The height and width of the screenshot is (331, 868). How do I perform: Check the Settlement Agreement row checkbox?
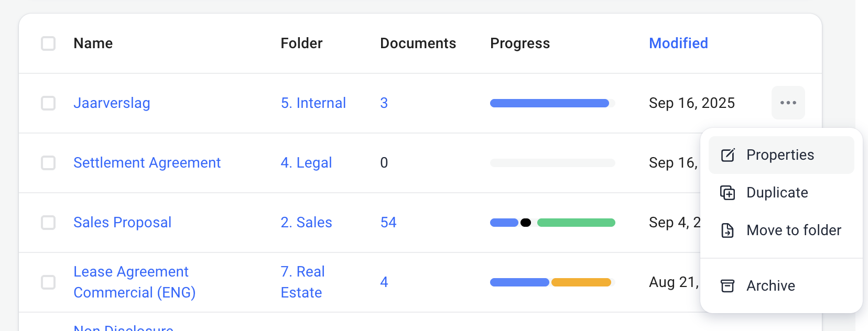click(48, 163)
